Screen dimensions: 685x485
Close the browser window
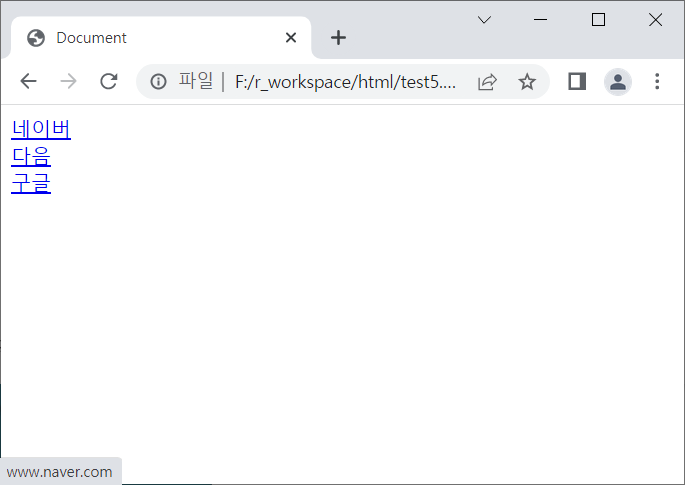655,20
